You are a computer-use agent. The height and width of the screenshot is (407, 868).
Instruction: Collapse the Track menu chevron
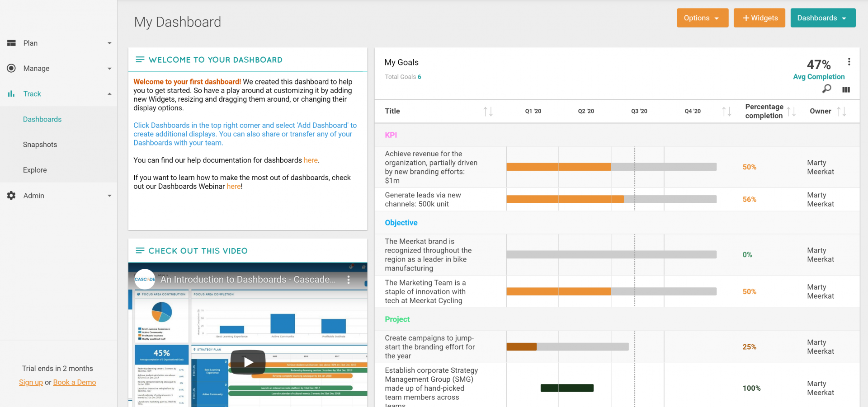click(109, 94)
